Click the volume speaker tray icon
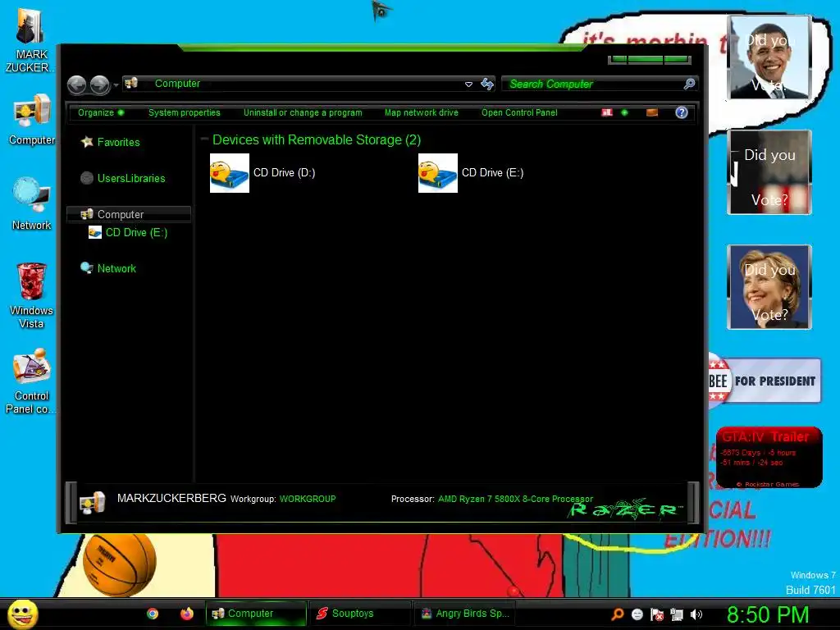The width and height of the screenshot is (840, 630). point(696,614)
